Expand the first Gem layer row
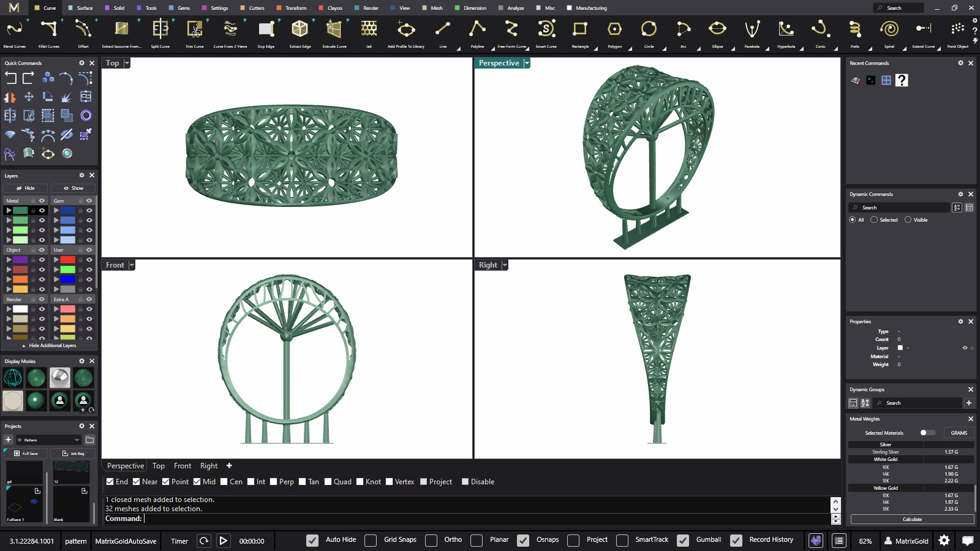The width and height of the screenshot is (980, 551). coord(56,210)
